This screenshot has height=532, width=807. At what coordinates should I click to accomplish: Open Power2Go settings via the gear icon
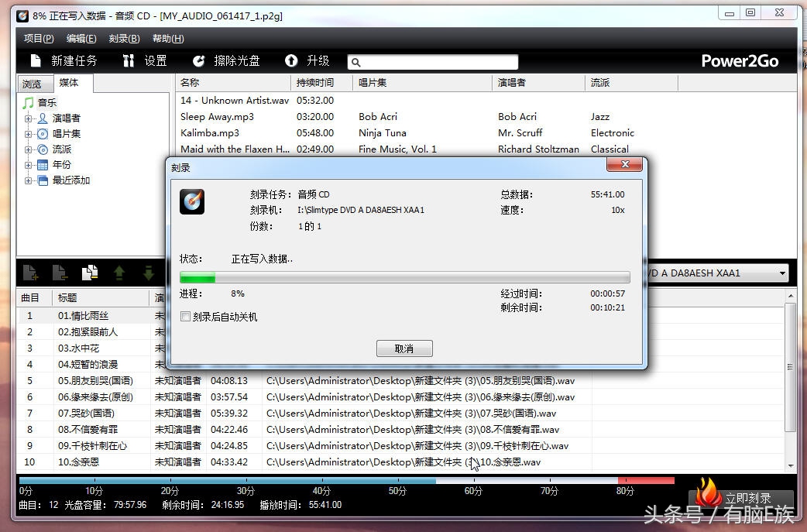pos(129,60)
